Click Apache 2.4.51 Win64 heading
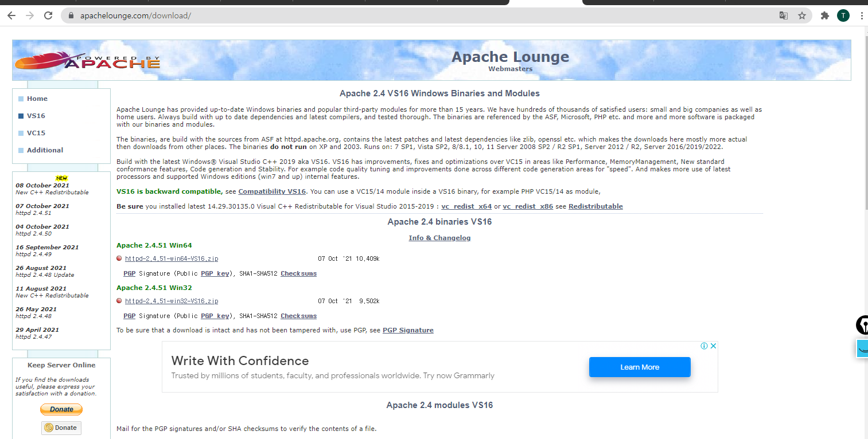Screen dimensions: 868x439 pyautogui.click(x=154, y=245)
